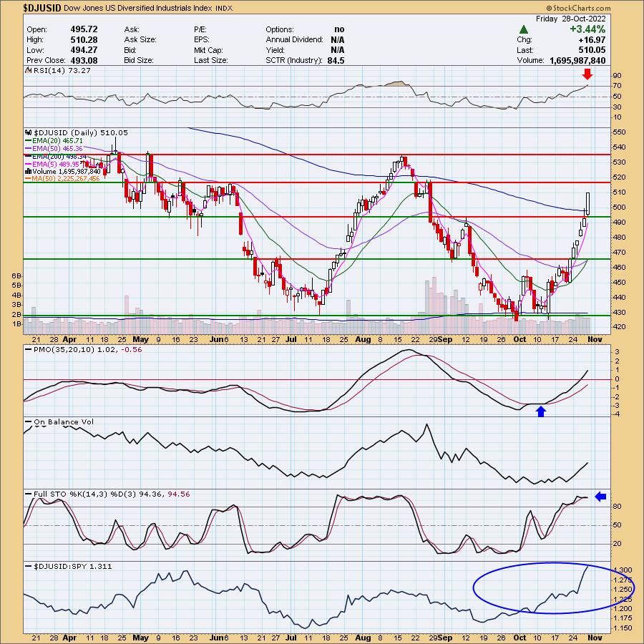The width and height of the screenshot is (644, 644).
Task: Select the -4 level on the PMO axis
Action: [617, 414]
